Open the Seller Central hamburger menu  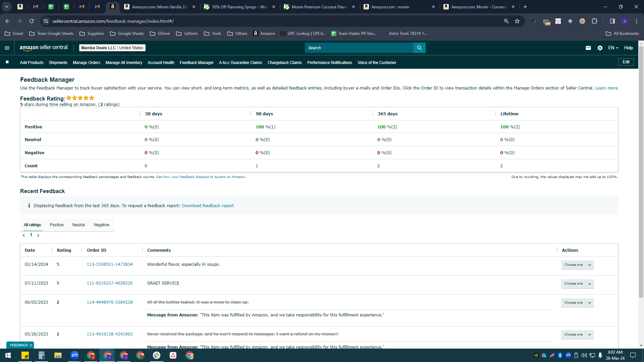7,48
